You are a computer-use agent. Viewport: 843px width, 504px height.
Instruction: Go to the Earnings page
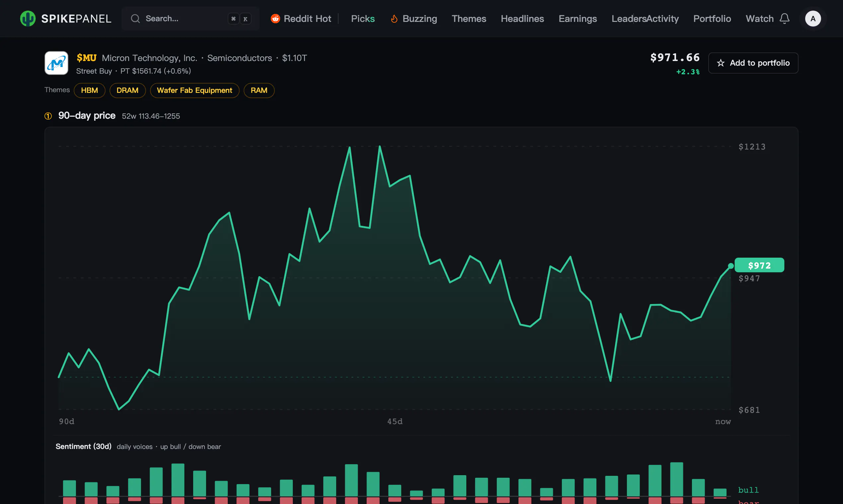[x=577, y=19]
